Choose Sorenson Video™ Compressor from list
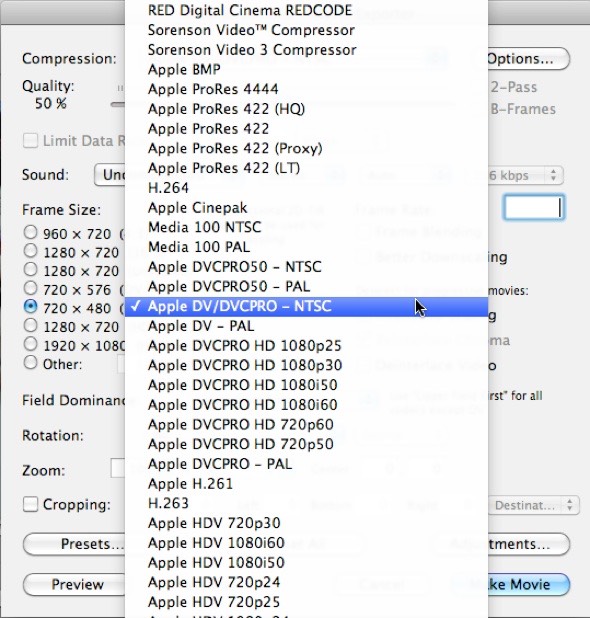Viewport: 590px width, 618px height. [306, 30]
